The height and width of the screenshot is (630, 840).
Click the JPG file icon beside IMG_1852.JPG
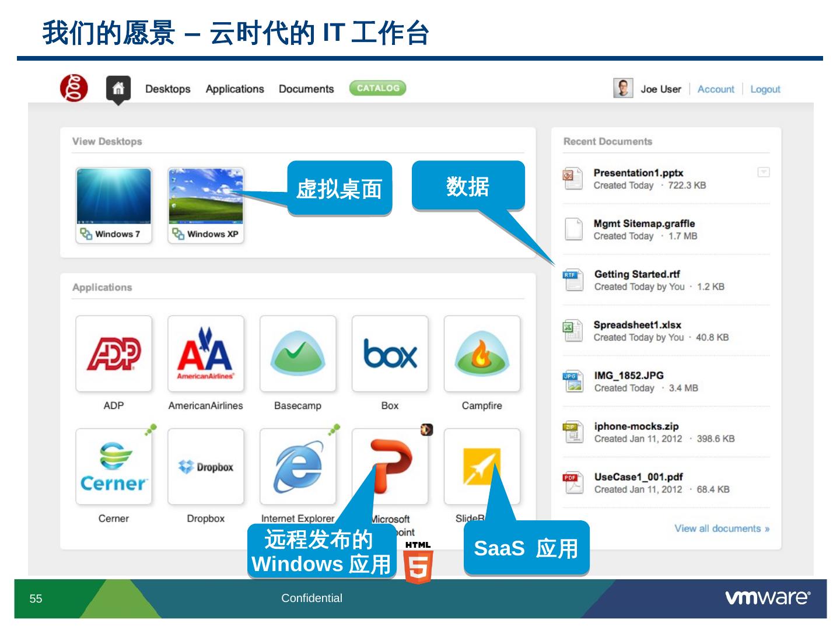click(573, 381)
